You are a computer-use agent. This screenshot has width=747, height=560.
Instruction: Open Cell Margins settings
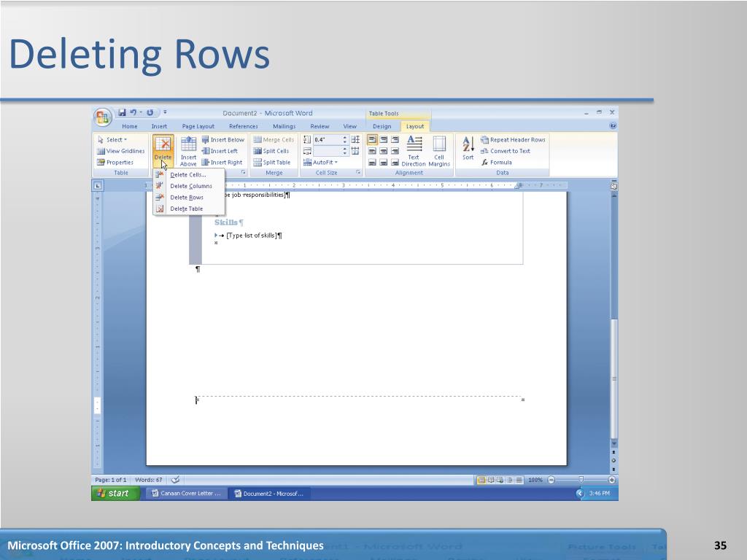[439, 151]
